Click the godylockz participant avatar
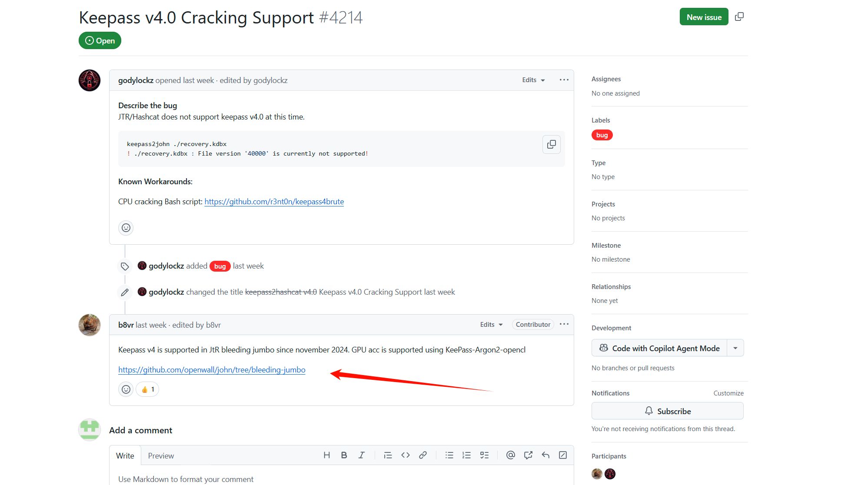 pyautogui.click(x=610, y=474)
